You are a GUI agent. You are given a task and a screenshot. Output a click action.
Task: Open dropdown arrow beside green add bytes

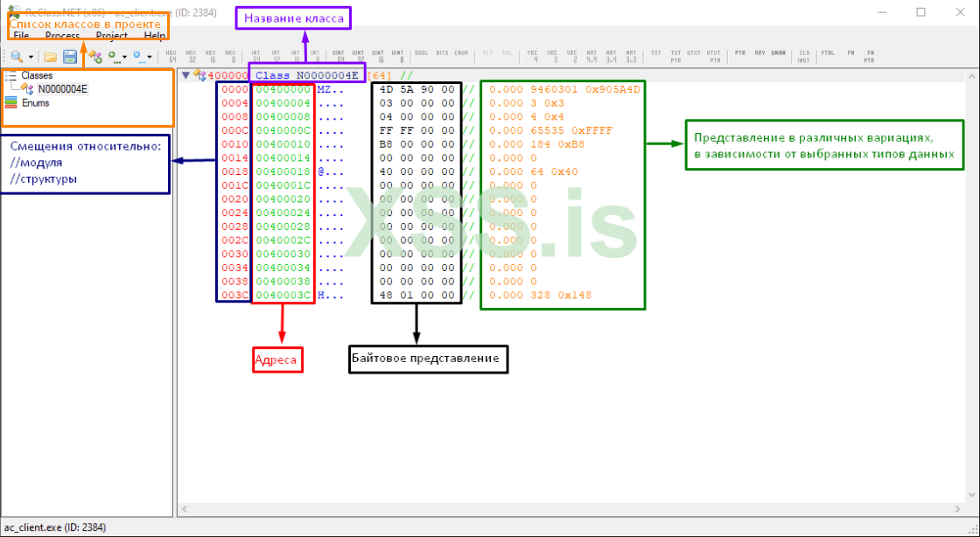pyautogui.click(x=124, y=57)
